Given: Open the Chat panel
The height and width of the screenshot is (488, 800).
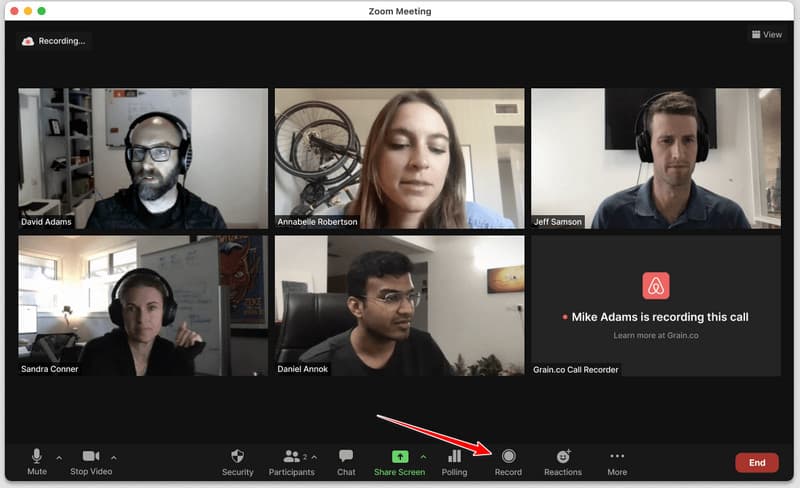Looking at the screenshot, I should pyautogui.click(x=346, y=461).
